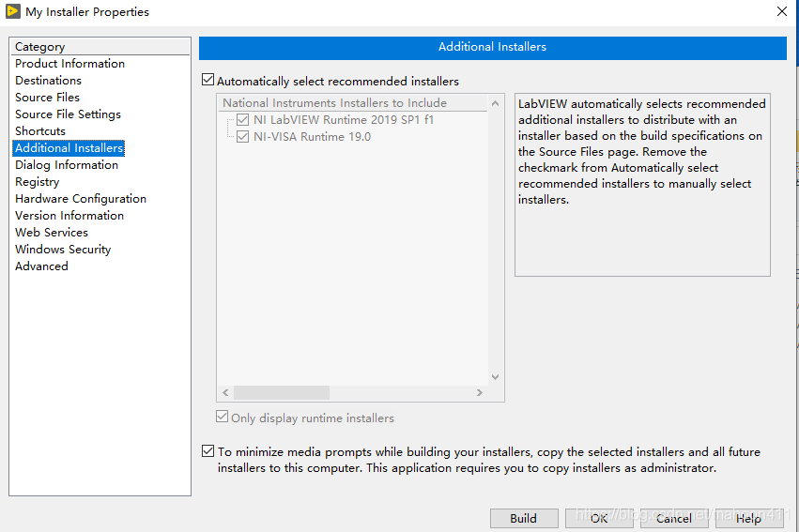Select the Additional Installers category
799x532 pixels.
point(69,148)
